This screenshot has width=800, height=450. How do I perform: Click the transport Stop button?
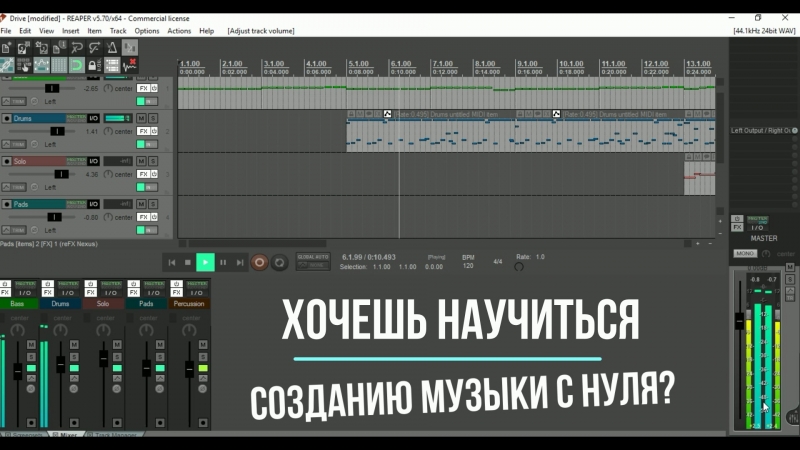coord(188,262)
